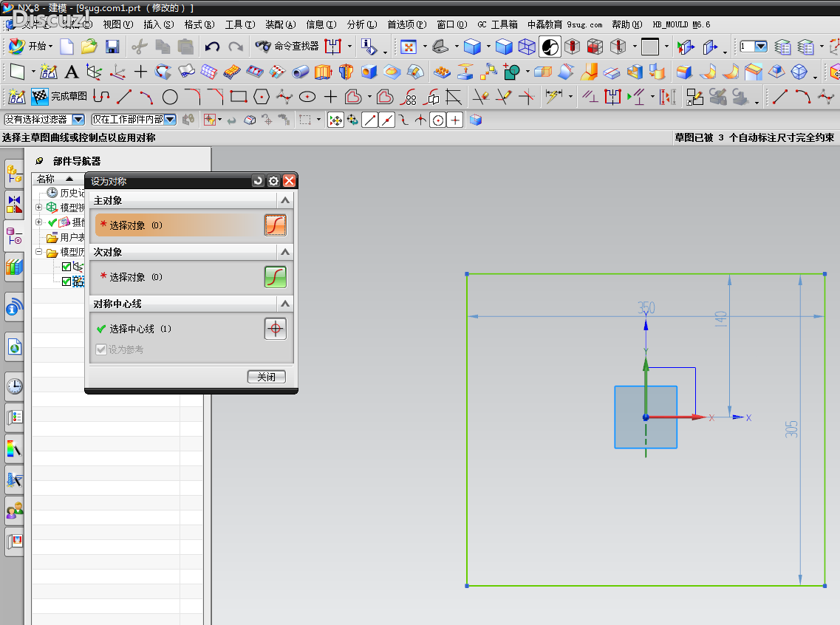Viewport: 840px width, 625px height.
Task: Click the Fit view icon
Action: click(409, 47)
